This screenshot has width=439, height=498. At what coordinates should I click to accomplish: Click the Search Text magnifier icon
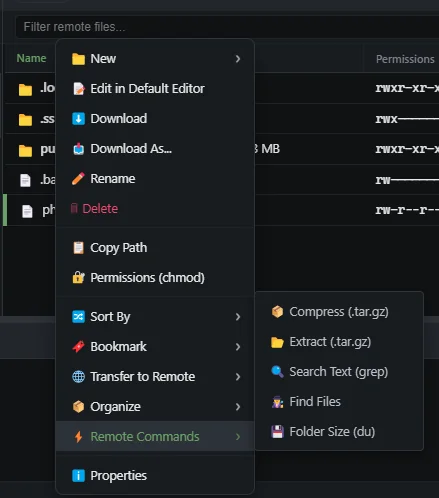277,372
